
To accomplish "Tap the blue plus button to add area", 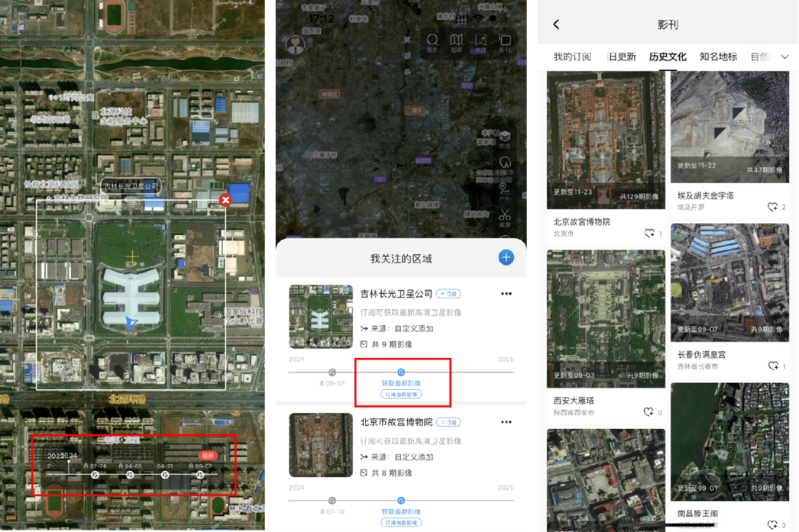I will tap(506, 257).
